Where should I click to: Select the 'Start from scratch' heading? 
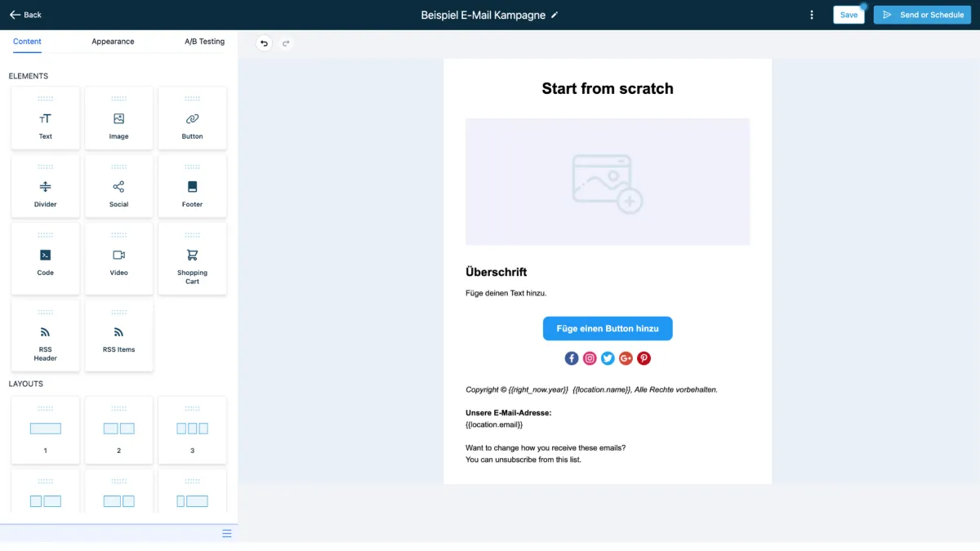point(608,88)
